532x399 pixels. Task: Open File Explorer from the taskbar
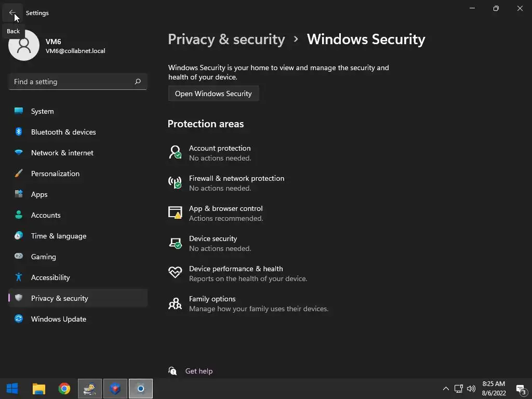38,389
